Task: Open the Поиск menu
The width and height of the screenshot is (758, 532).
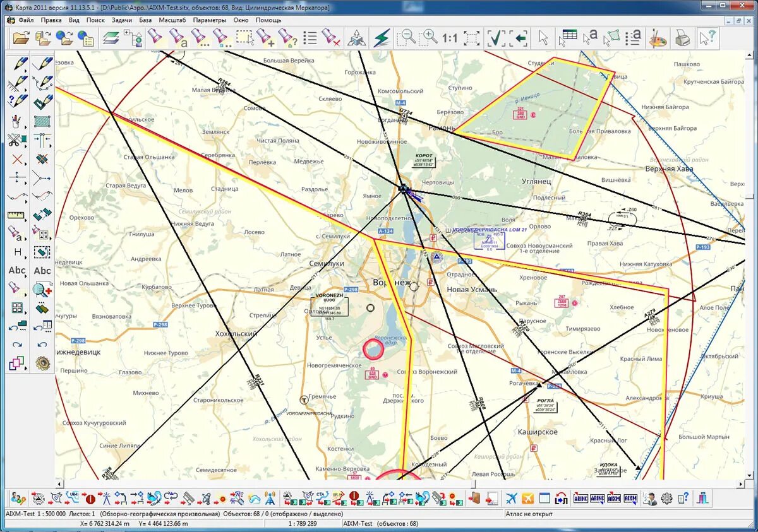Action: coord(95,20)
